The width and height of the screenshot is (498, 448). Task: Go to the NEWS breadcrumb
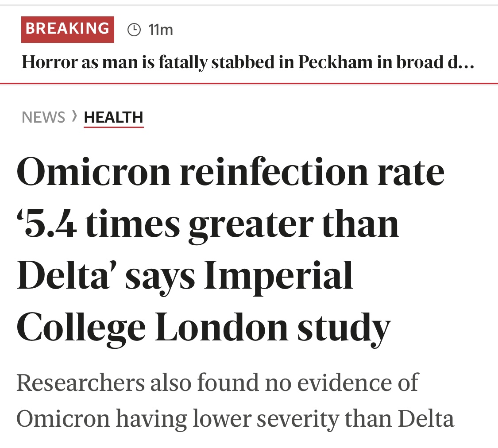[x=43, y=117]
